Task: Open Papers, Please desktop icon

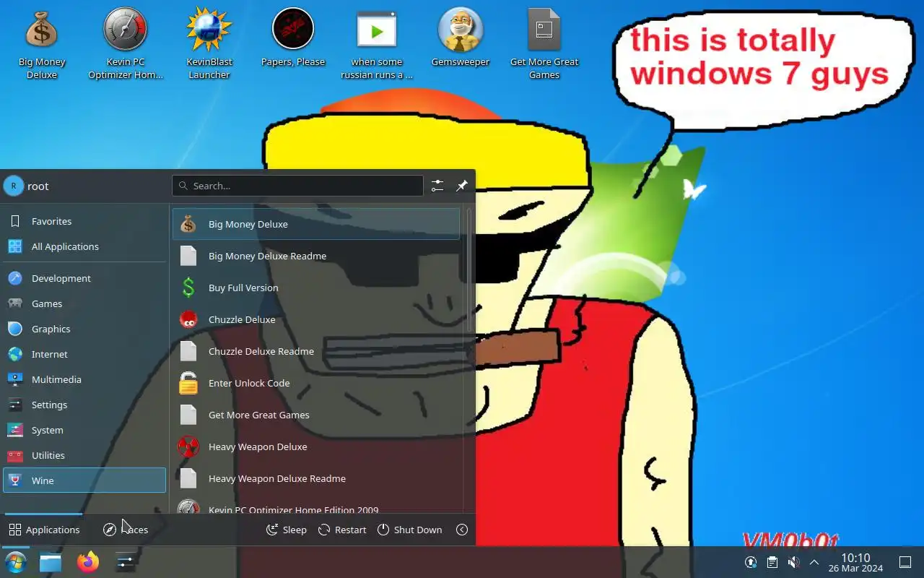Action: click(x=293, y=38)
